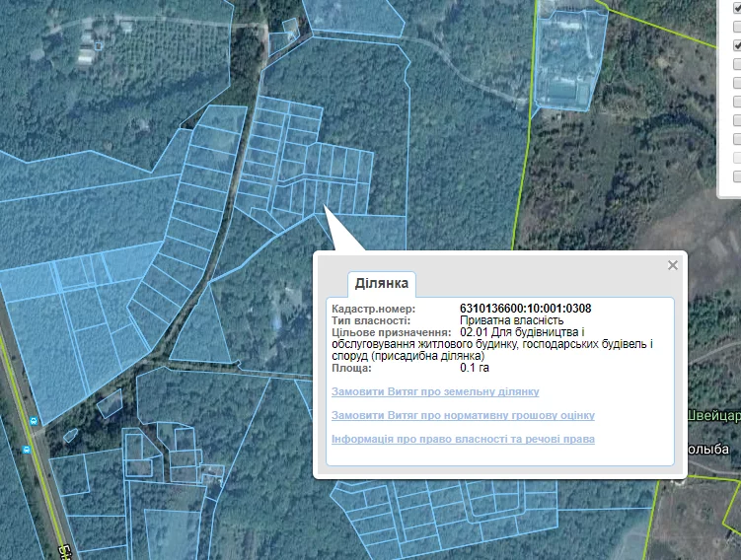
Task: Open Замовити Витяг про земельну ділянку link
Action: (435, 392)
